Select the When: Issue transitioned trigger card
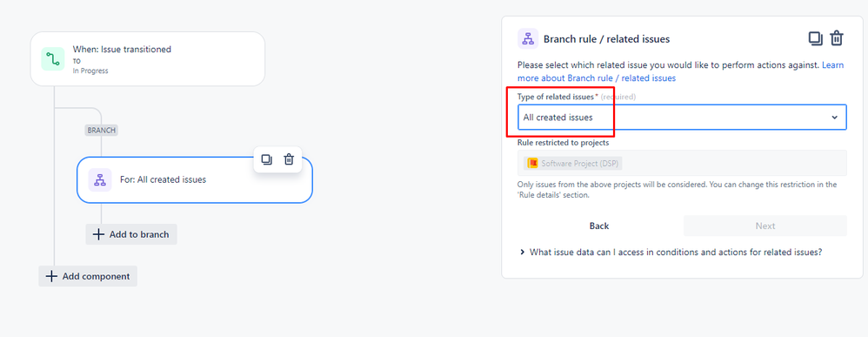The image size is (868, 337). click(148, 58)
